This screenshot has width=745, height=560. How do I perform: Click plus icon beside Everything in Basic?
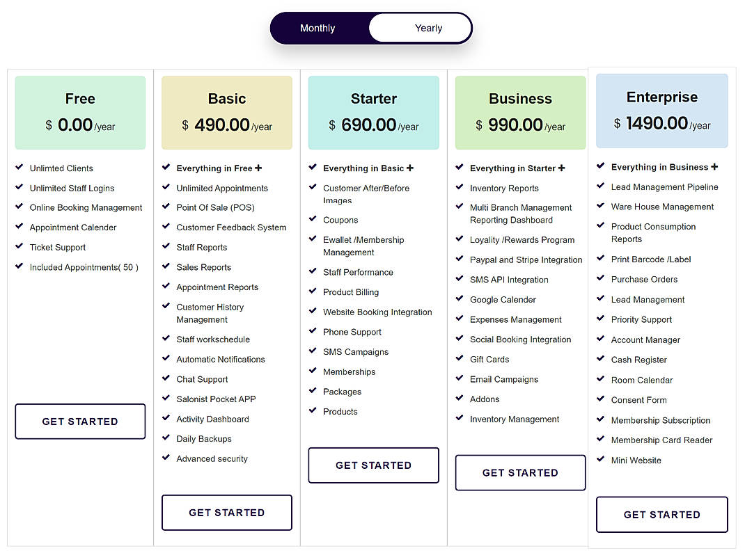(x=410, y=168)
